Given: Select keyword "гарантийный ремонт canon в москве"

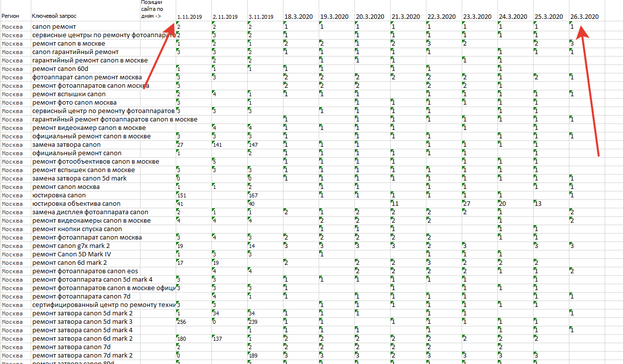Looking at the screenshot, I should coord(90,60).
